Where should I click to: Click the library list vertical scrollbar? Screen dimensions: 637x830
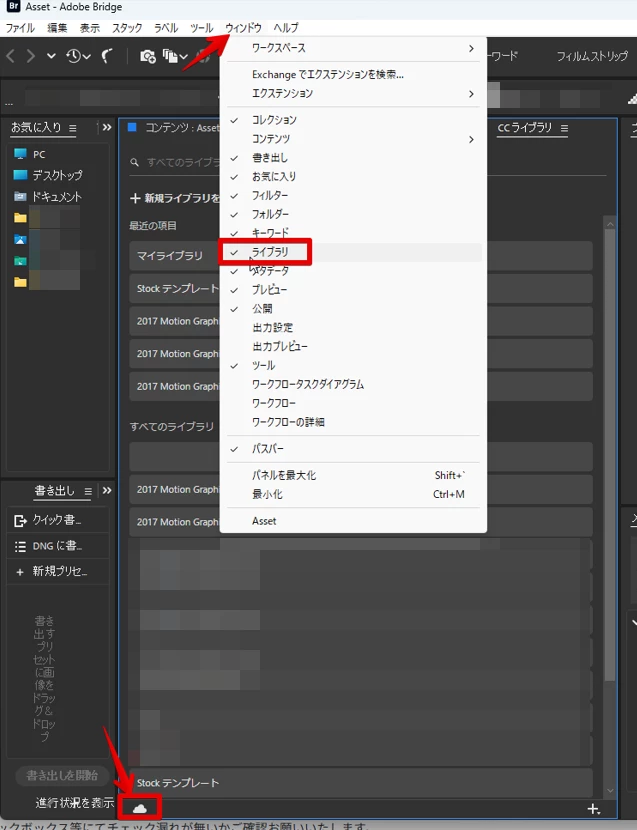(610, 455)
